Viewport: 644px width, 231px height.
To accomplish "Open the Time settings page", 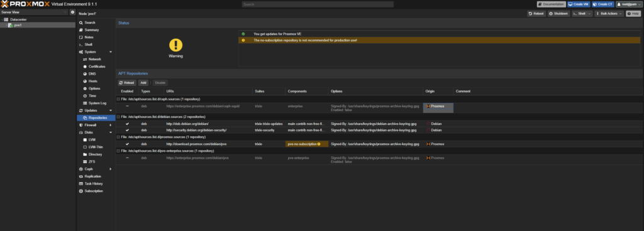I will [x=92, y=96].
